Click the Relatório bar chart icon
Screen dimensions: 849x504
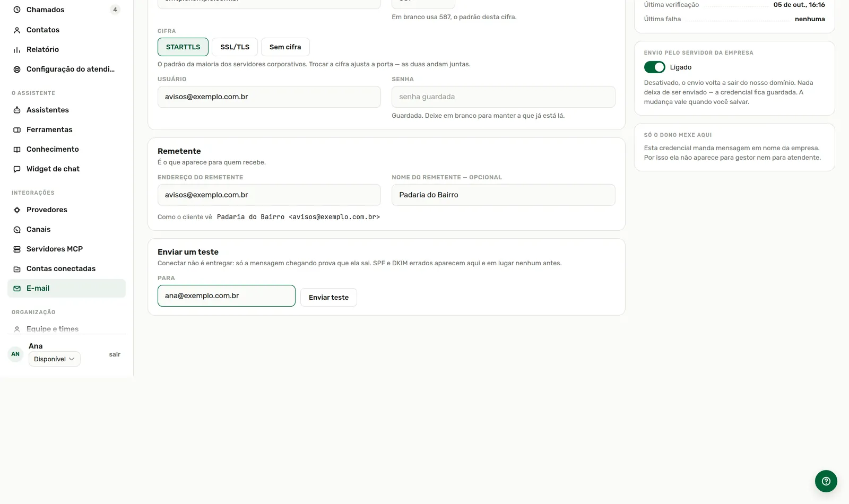pos(17,50)
